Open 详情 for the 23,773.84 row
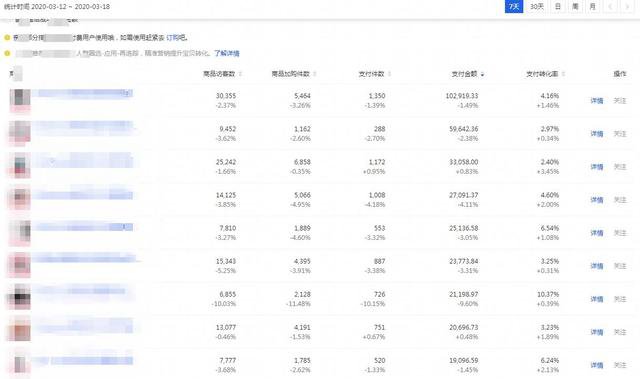Image resolution: width=640 pixels, height=379 pixels. pos(597,266)
